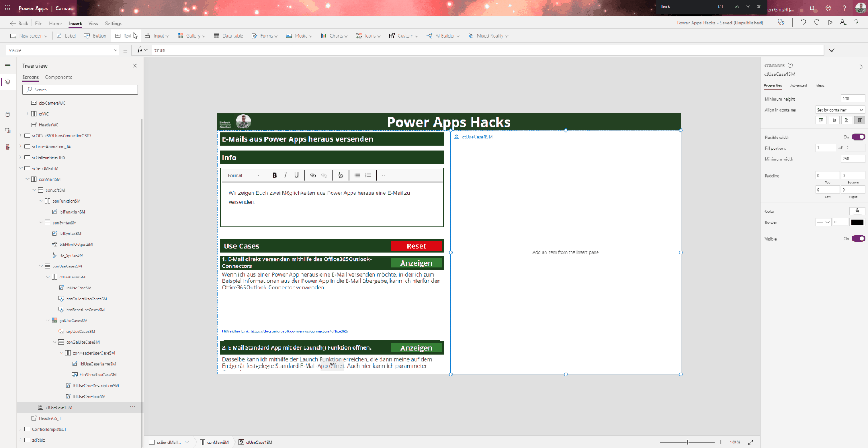Switch to the Ideas tab
This screenshot has width=868, height=448.
pyautogui.click(x=820, y=85)
